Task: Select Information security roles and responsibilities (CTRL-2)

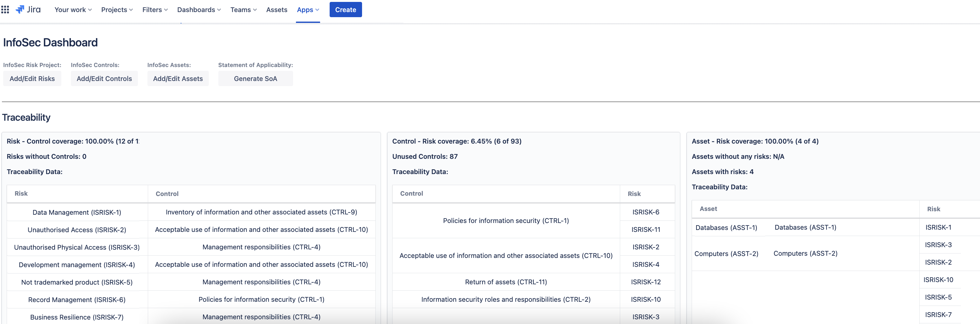Action: (x=506, y=299)
